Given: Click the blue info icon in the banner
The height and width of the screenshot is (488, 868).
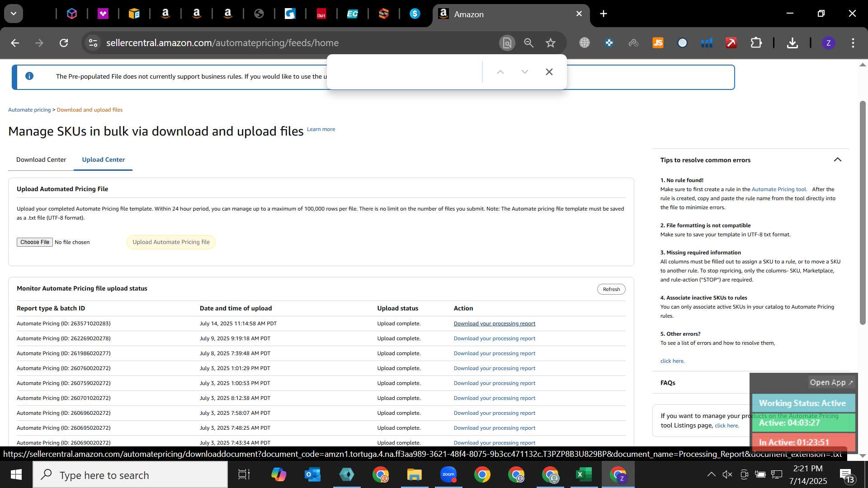Looking at the screenshot, I should point(29,76).
